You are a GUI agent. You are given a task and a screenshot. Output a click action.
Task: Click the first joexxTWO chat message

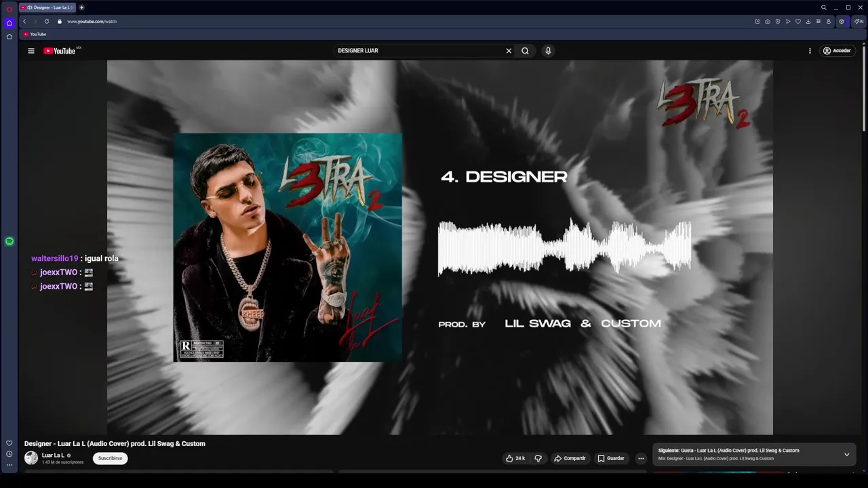point(62,272)
